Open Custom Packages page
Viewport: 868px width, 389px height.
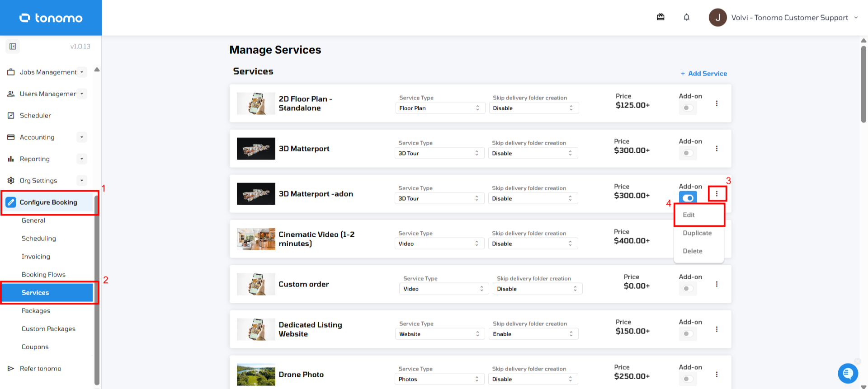point(48,329)
